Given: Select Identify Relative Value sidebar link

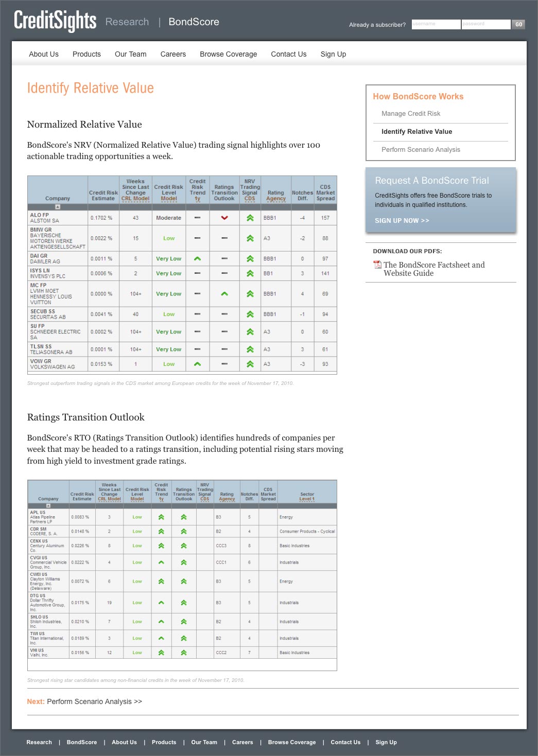Looking at the screenshot, I should click(x=417, y=132).
